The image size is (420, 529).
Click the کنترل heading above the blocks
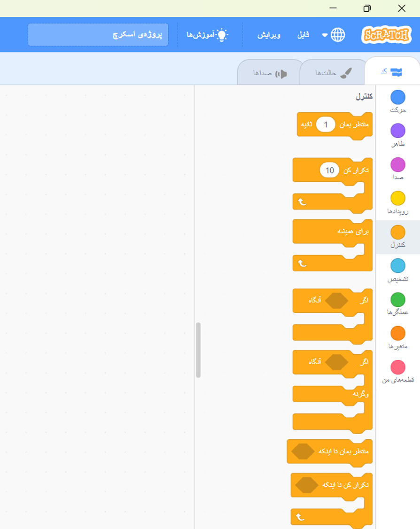pos(364,96)
